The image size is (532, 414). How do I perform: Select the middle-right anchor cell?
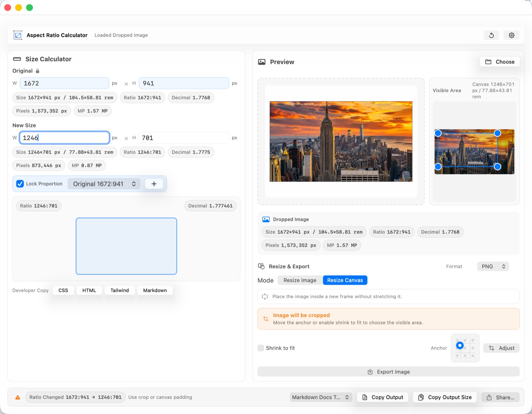pos(473,348)
